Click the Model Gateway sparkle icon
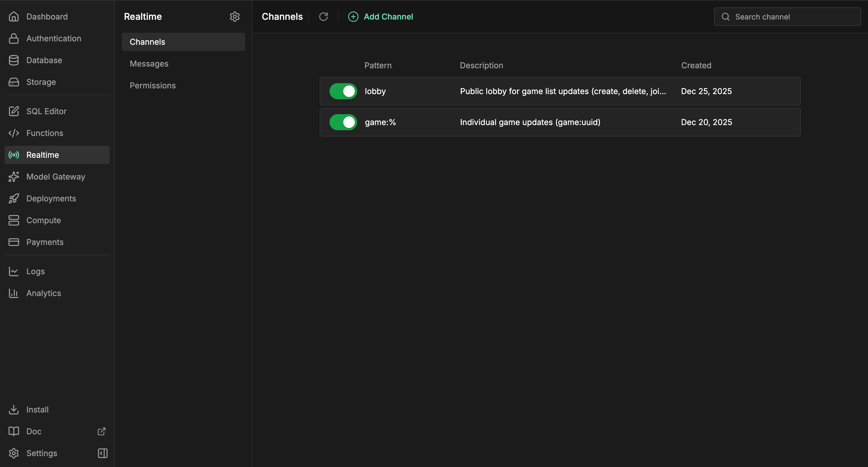 13,177
